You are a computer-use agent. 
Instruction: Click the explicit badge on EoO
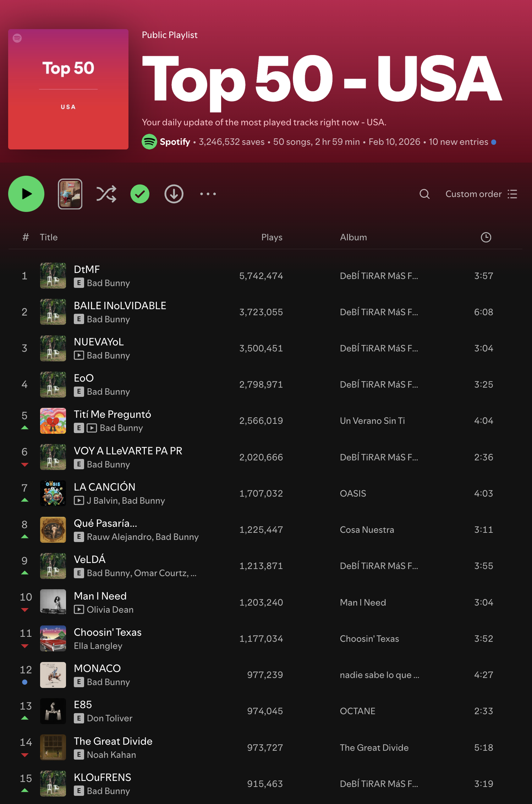click(x=79, y=392)
